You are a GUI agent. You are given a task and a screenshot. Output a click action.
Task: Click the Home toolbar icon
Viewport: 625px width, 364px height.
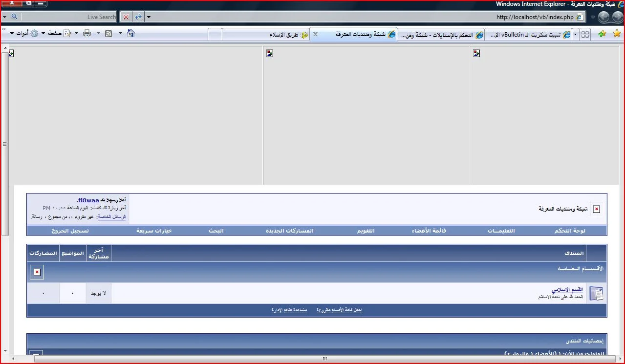pos(130,34)
